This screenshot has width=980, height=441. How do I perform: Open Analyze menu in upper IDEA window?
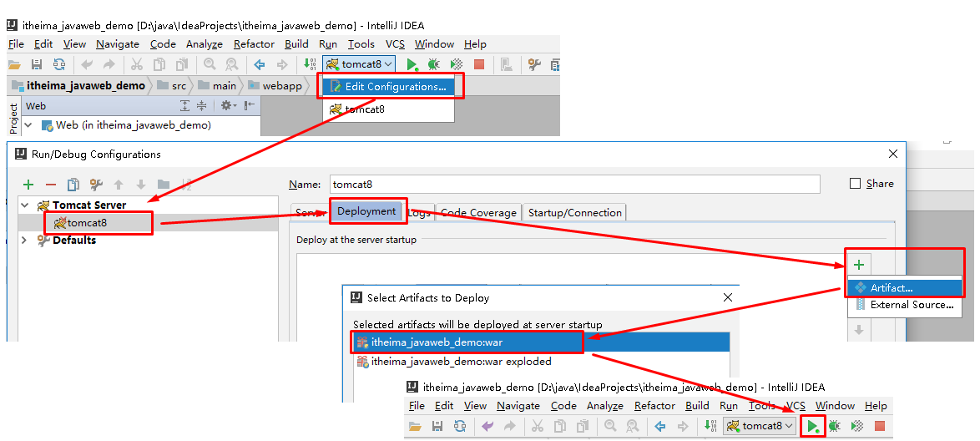pyautogui.click(x=205, y=44)
